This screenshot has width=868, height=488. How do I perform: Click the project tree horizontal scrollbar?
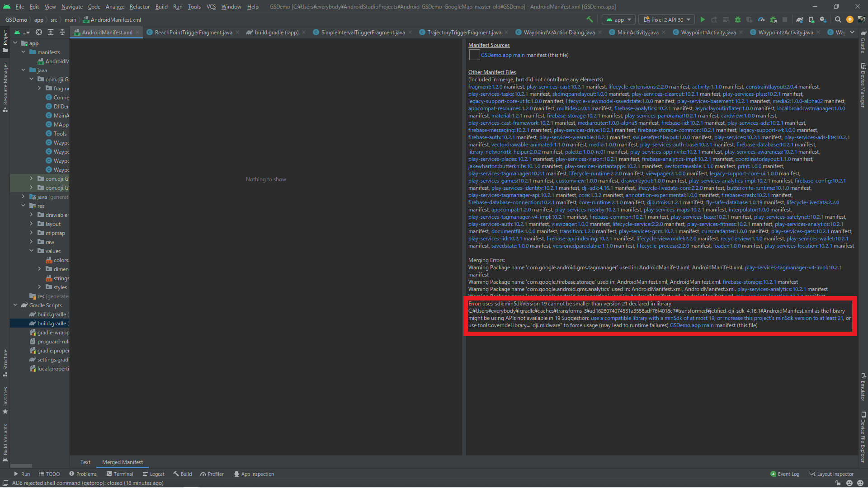pyautogui.click(x=21, y=465)
